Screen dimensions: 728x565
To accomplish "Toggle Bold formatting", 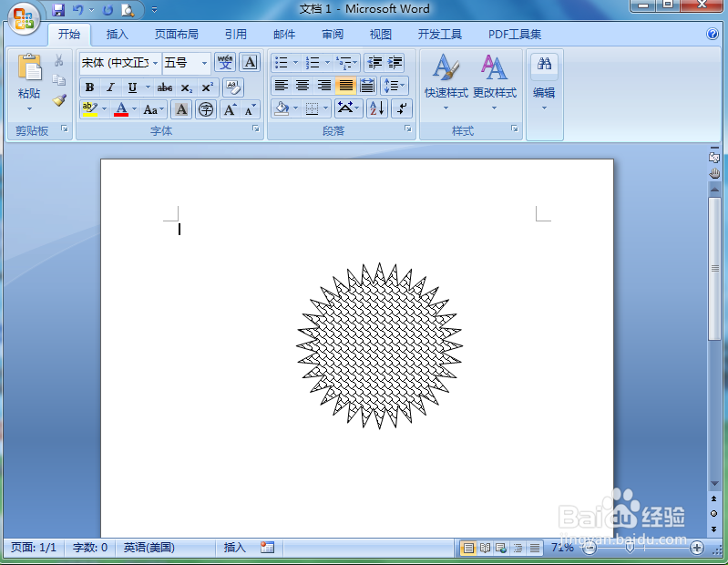I will click(89, 87).
